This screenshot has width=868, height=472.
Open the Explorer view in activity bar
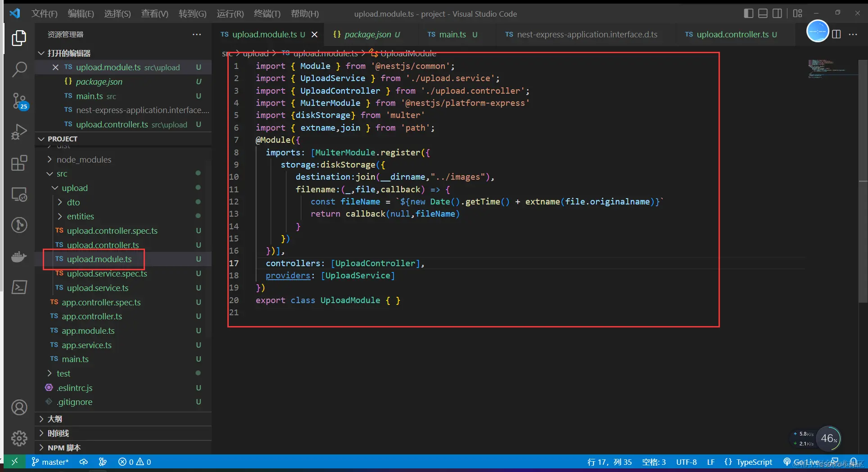click(x=19, y=38)
